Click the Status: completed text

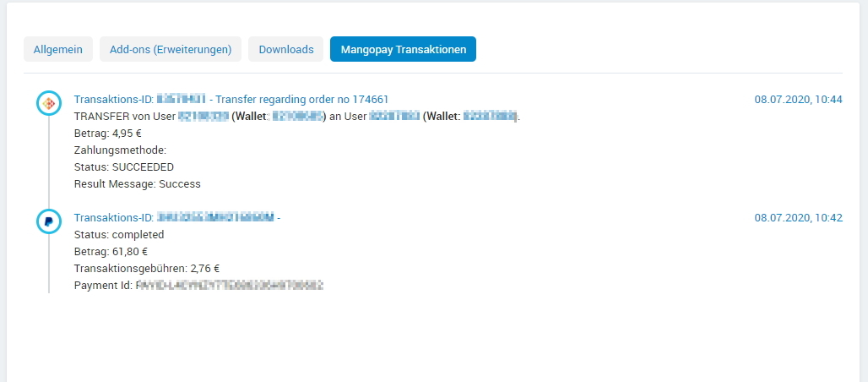point(119,234)
